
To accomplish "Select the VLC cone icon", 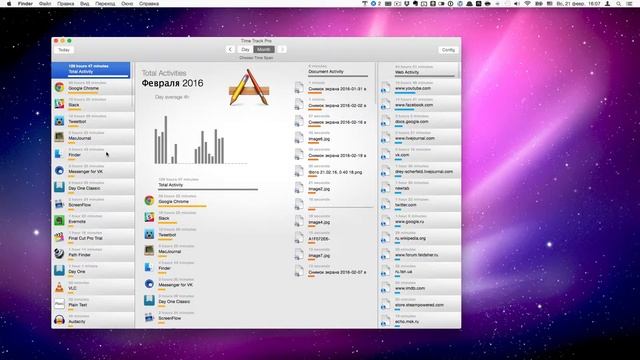I will 60,287.
